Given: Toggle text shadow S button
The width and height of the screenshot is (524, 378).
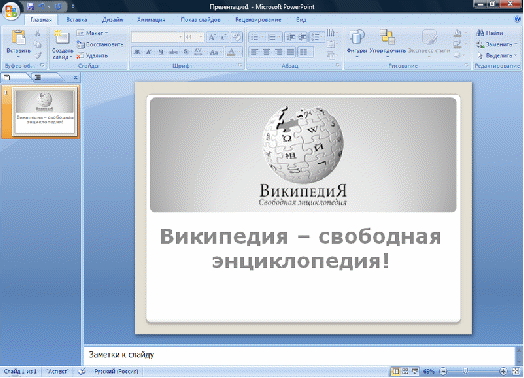Looking at the screenshot, I should pyautogui.click(x=186, y=52).
